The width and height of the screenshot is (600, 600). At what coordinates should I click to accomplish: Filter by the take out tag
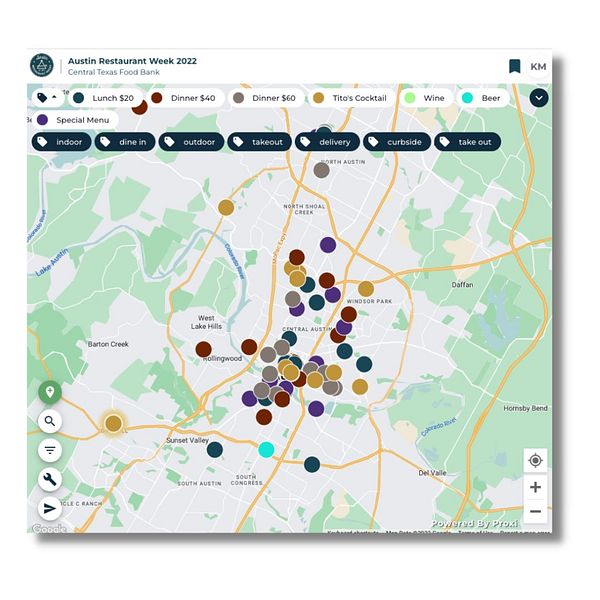coord(467,142)
